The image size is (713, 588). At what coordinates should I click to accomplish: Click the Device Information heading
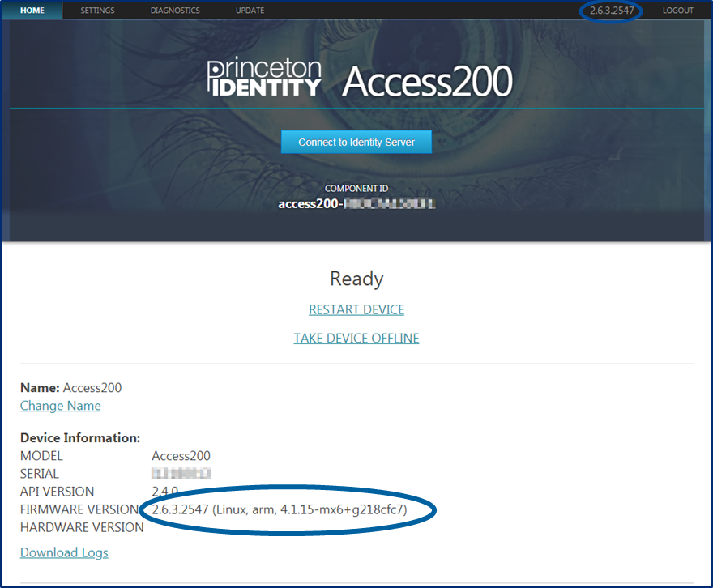pos(80,437)
